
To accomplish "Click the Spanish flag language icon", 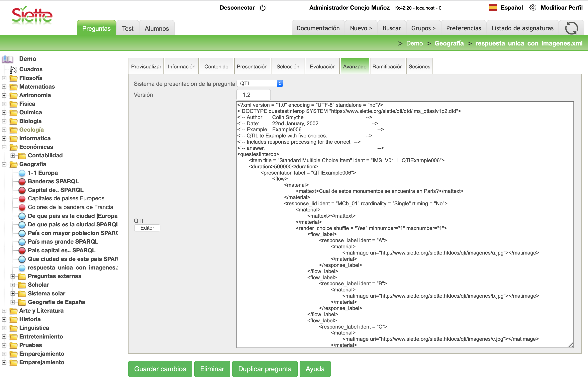I will pos(493,8).
